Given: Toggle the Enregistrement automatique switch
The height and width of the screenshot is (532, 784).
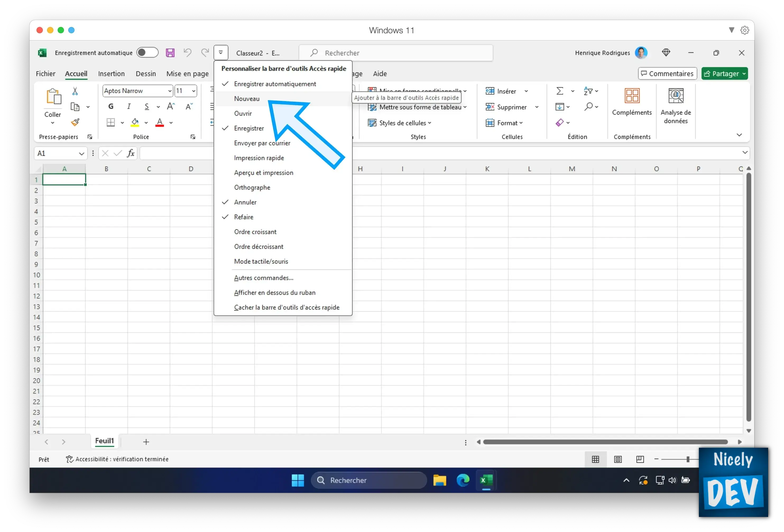Looking at the screenshot, I should [147, 52].
